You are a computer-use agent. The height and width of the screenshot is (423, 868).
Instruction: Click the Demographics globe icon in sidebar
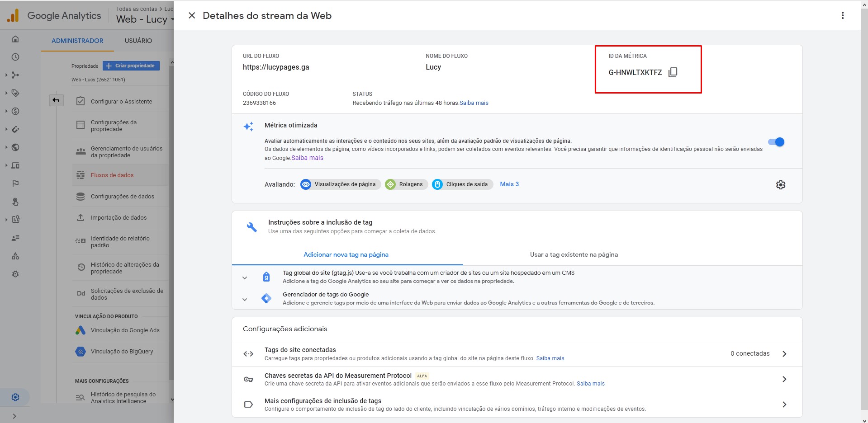pos(15,147)
